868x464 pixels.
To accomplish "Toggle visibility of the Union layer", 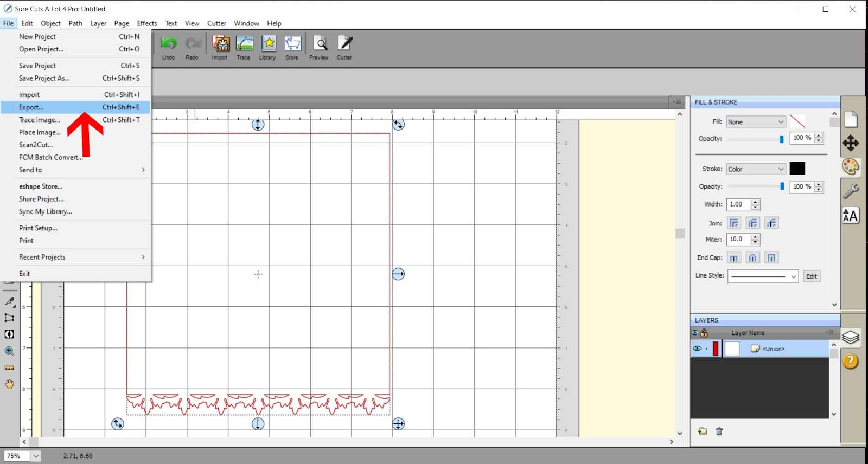I will (697, 349).
